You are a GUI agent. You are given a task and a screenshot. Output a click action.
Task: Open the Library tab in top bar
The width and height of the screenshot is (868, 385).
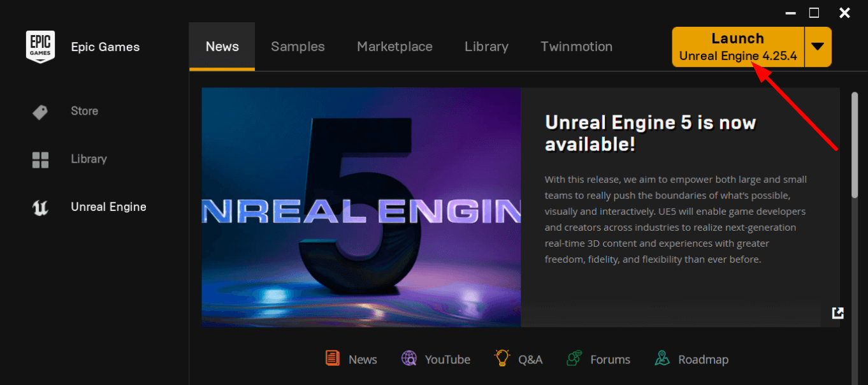pos(486,47)
